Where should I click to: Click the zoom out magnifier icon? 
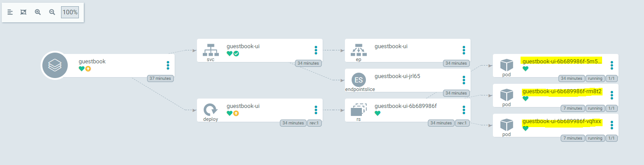[52, 12]
